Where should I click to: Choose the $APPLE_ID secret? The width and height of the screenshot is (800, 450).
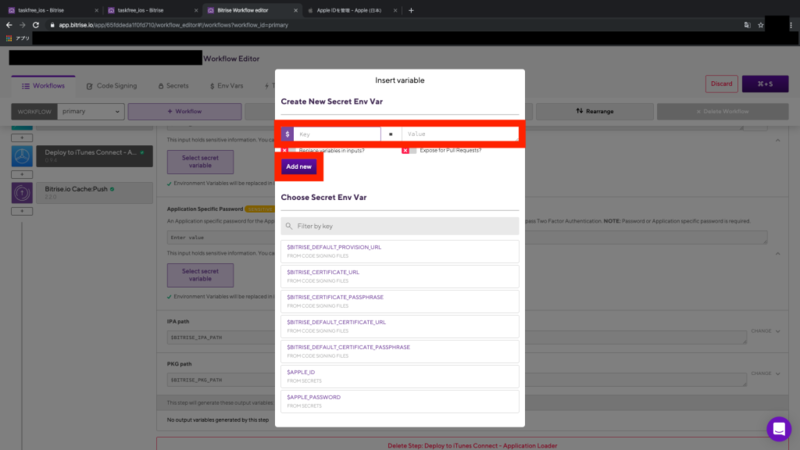(400, 376)
